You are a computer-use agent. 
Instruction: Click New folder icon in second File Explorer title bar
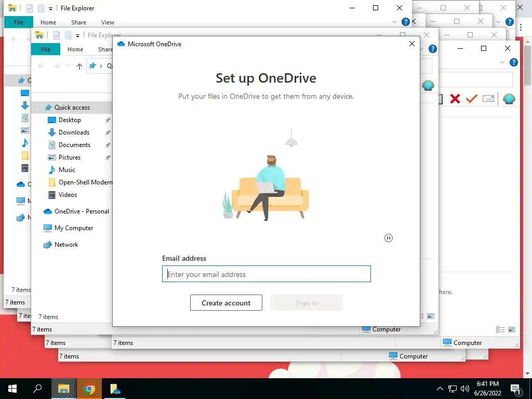(x=68, y=35)
